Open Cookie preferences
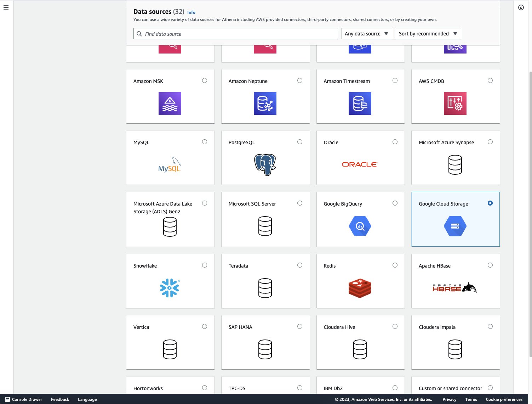 point(504,399)
